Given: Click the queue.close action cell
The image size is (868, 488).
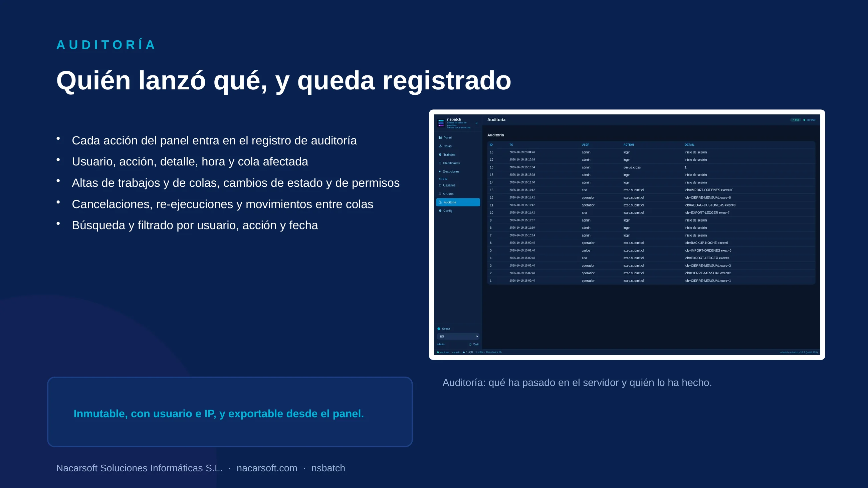Looking at the screenshot, I should (632, 167).
